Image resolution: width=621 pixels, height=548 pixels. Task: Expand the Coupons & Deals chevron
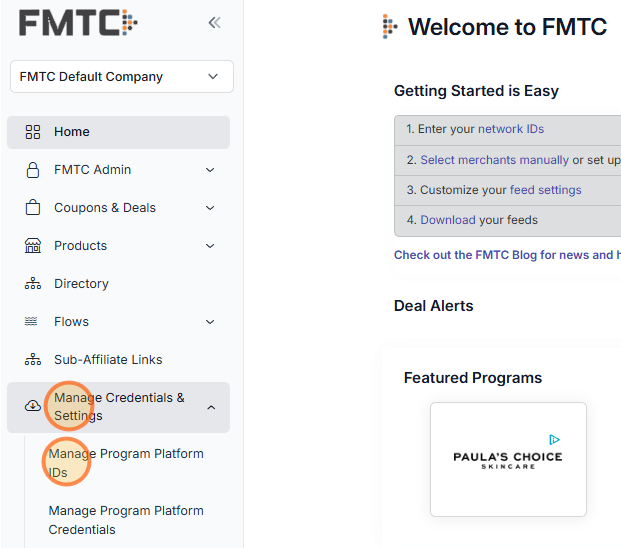tap(210, 208)
